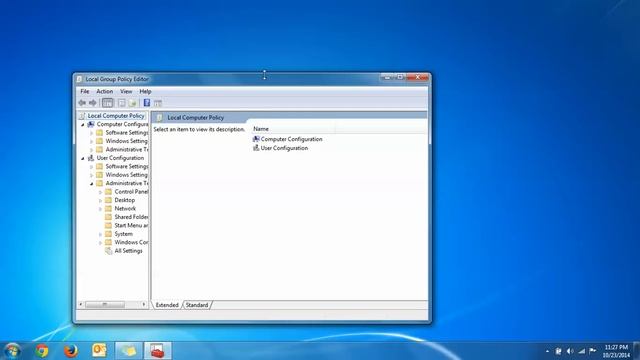Screen dimensions: 640x360
Task: Launch Google Chrome from the taskbar
Action: pos(42,351)
